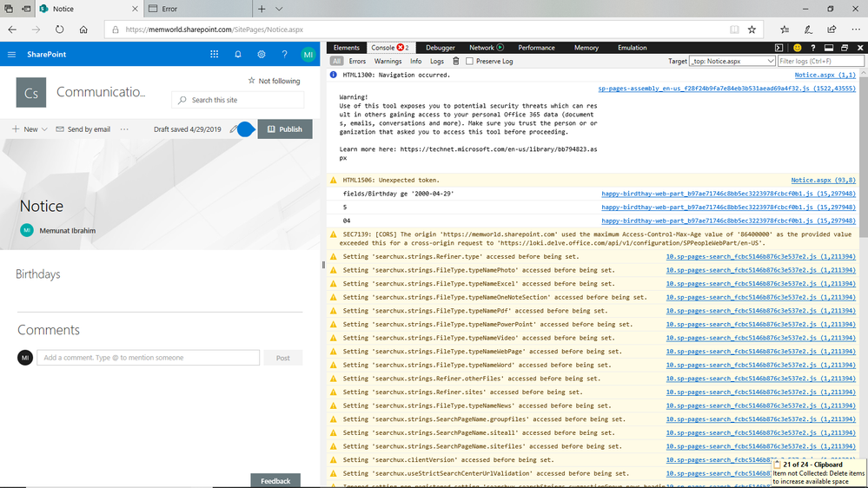Open the MI account avatar in header

pyautogui.click(x=308, y=54)
